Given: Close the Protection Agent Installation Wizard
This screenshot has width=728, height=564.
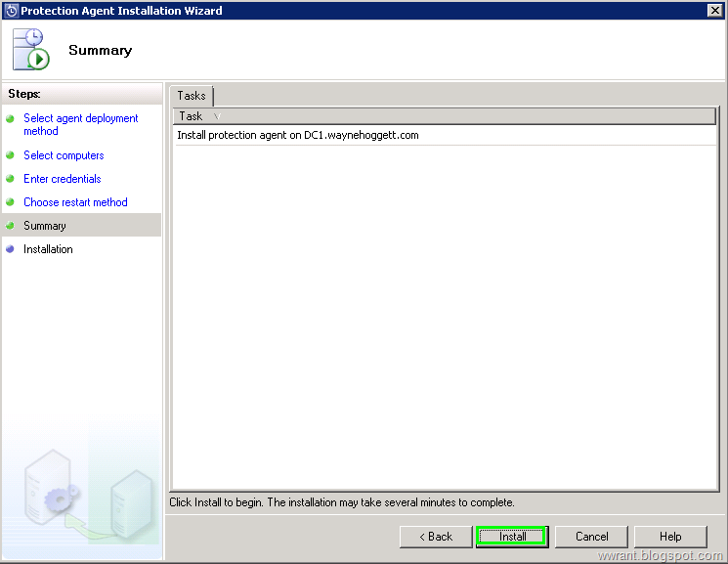Looking at the screenshot, I should (x=714, y=10).
